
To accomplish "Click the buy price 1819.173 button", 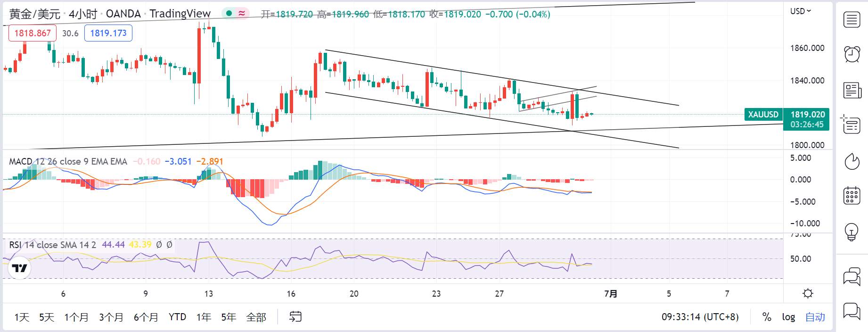I will (108, 33).
